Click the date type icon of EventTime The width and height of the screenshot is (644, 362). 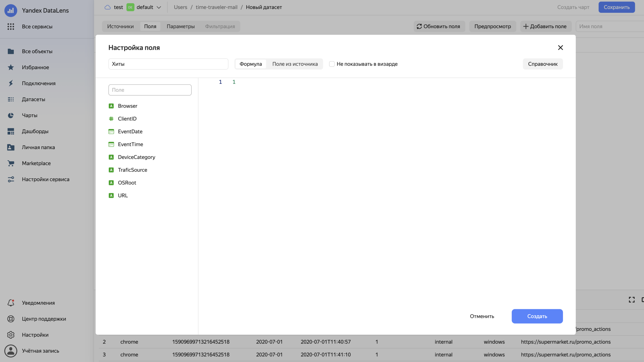click(111, 144)
